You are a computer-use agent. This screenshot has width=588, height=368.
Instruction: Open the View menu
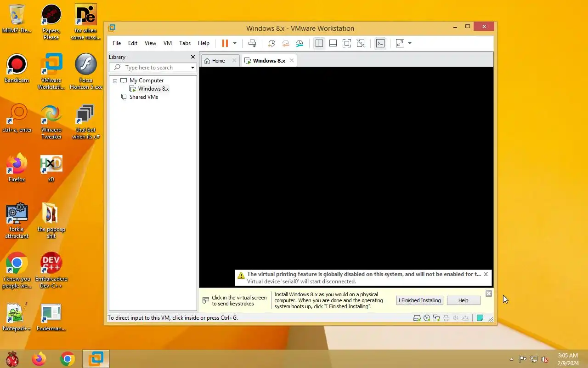click(x=150, y=43)
